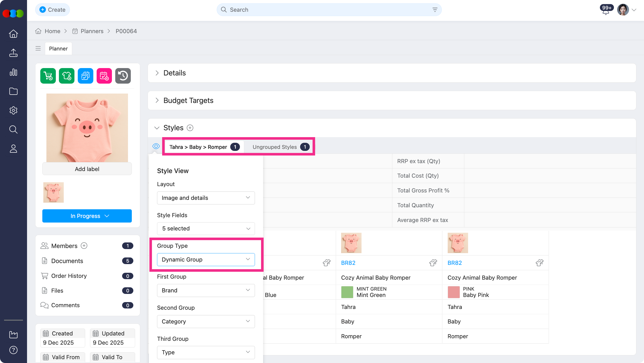Click the plus icon next to Styles

(190, 128)
